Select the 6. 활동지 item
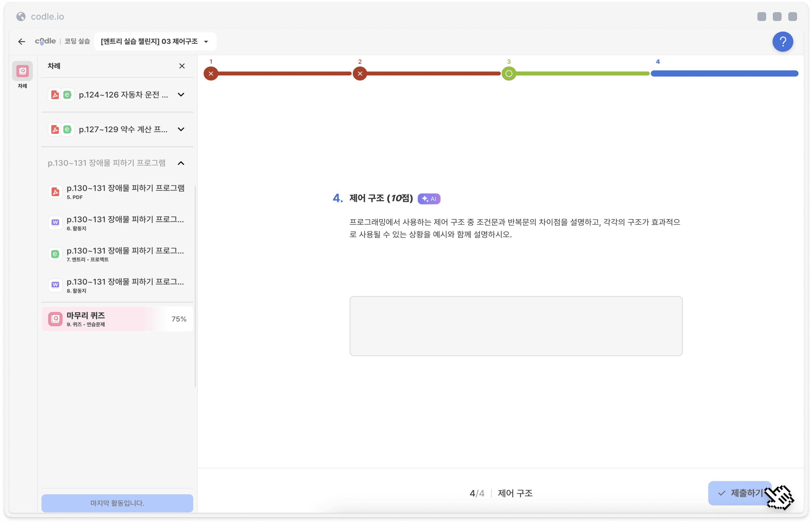Screen dimensions: 812x523 coord(117,223)
